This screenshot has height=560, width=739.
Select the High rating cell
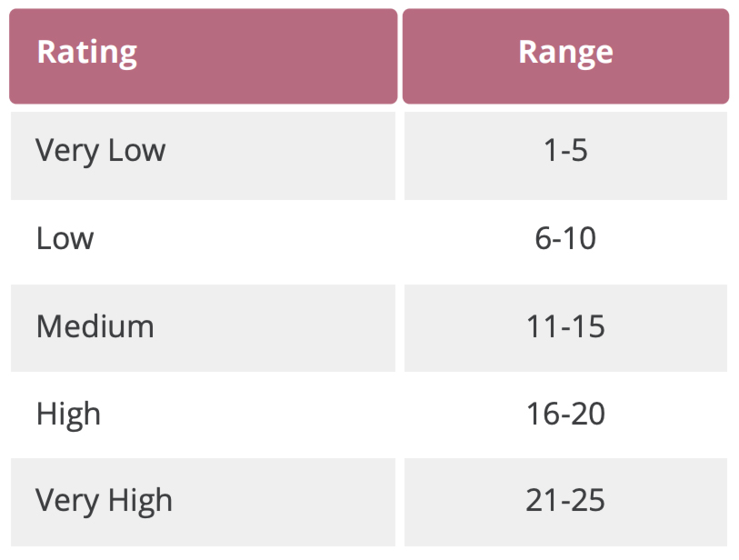[x=203, y=415]
